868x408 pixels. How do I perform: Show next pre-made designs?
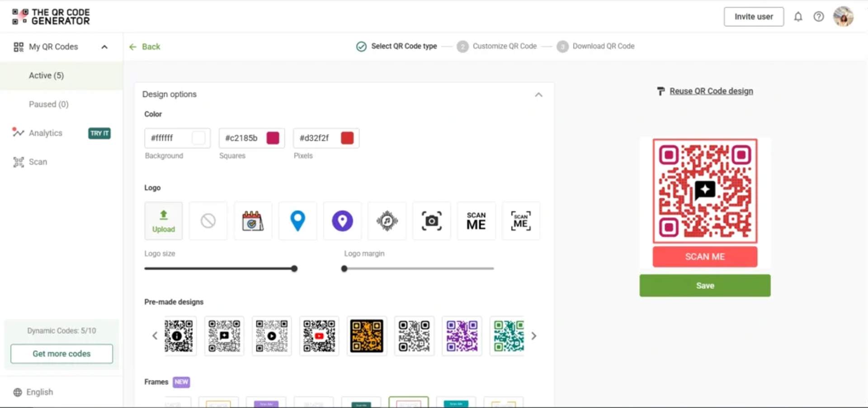pos(534,336)
